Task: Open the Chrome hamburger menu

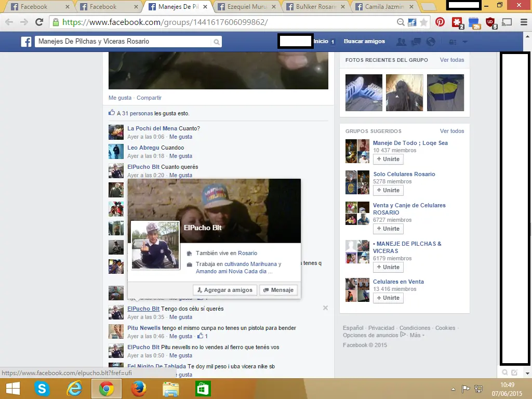Action: pos(523,22)
